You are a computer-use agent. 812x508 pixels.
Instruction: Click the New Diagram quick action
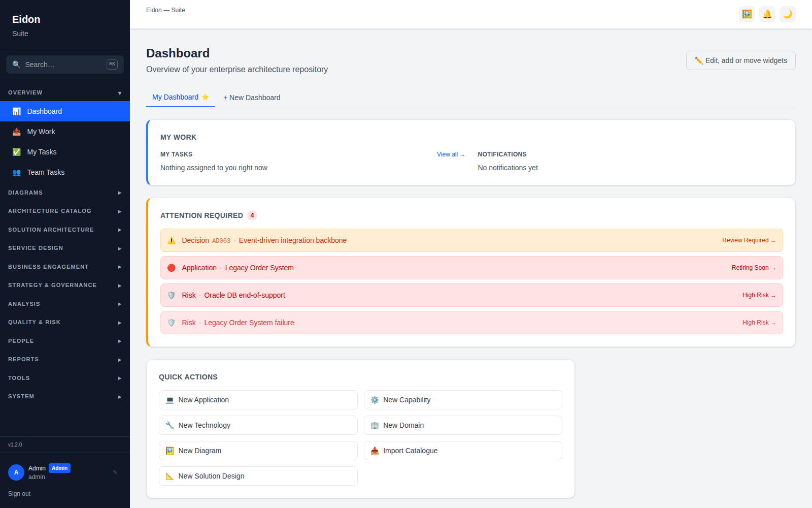click(258, 451)
